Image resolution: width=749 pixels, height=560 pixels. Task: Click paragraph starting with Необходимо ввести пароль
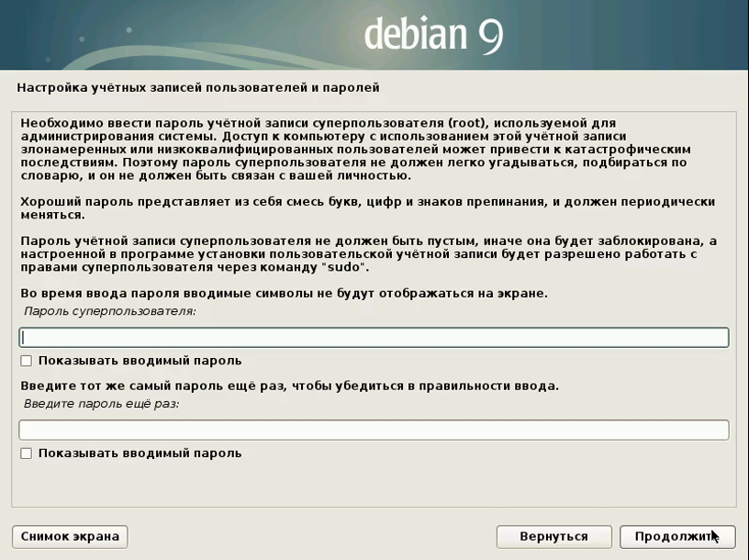coord(353,149)
